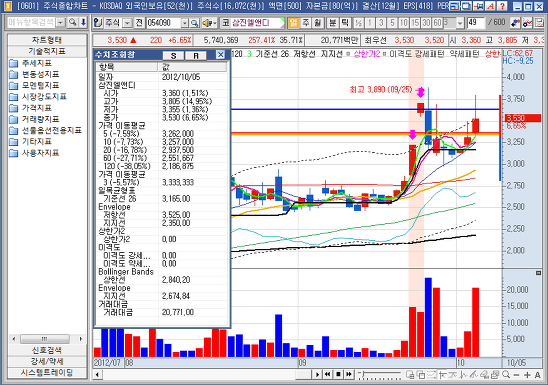Click the left panel horizontal scrollbar thumb
548x385 pixels.
point(44,339)
